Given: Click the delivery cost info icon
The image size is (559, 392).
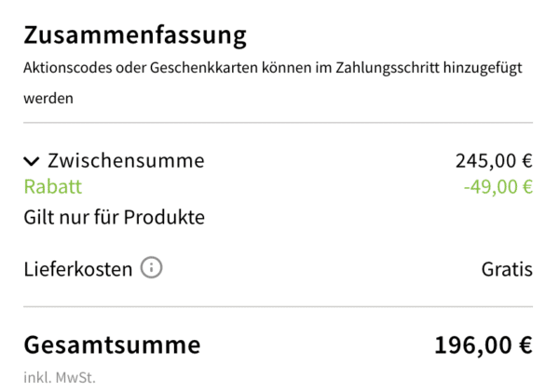Looking at the screenshot, I should (x=151, y=269).
